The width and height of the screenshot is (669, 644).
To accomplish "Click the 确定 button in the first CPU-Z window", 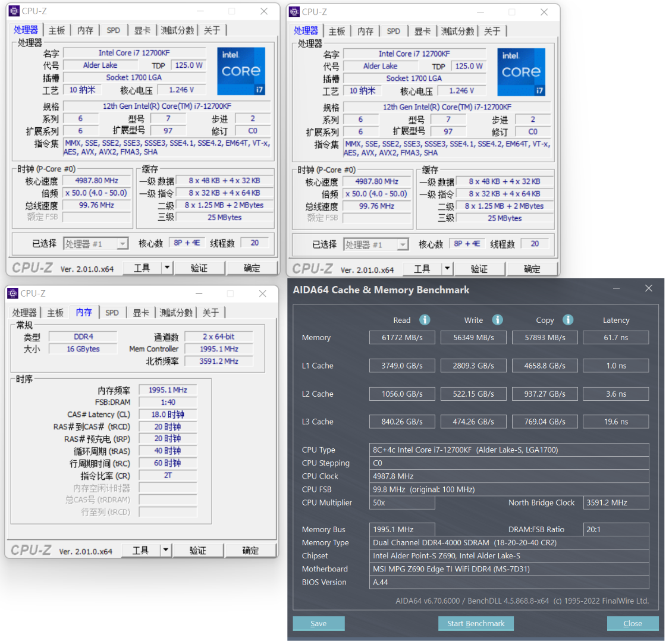I will pos(252,268).
